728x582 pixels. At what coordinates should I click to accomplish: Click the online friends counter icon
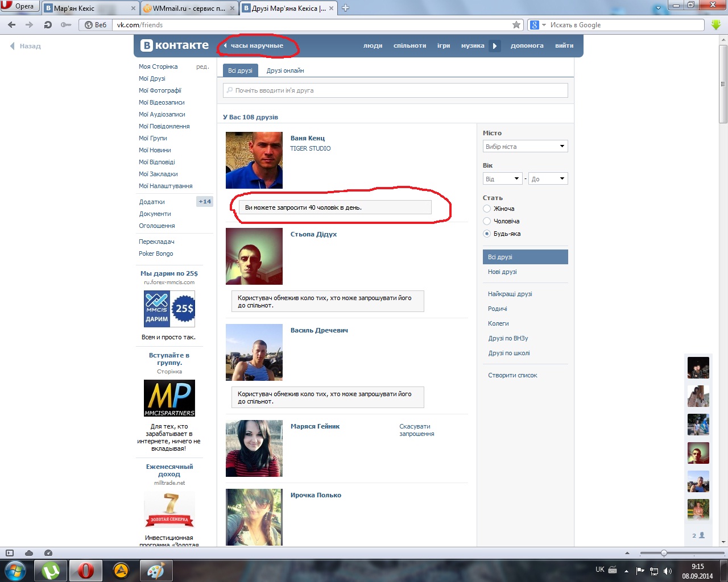click(698, 535)
